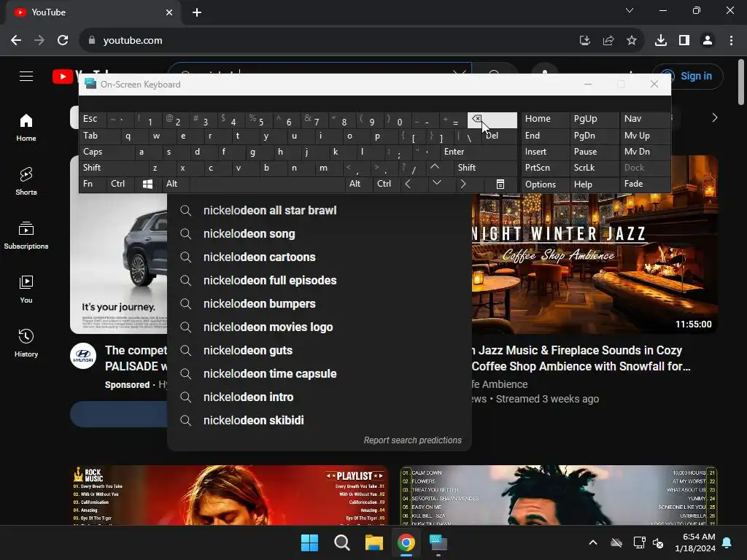Screen dimensions: 747x560
Task: Click the space bar on On-Screen Keyboard
Action: tap(268, 184)
